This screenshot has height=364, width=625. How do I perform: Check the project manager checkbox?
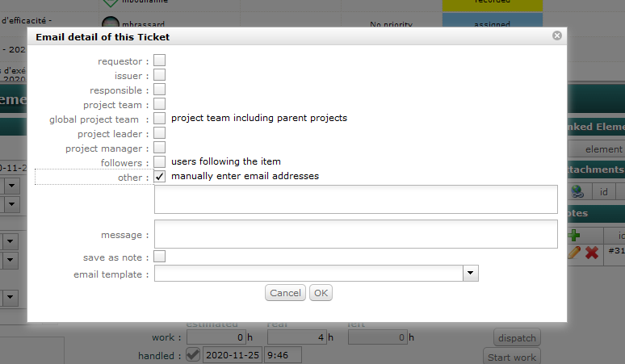point(160,147)
